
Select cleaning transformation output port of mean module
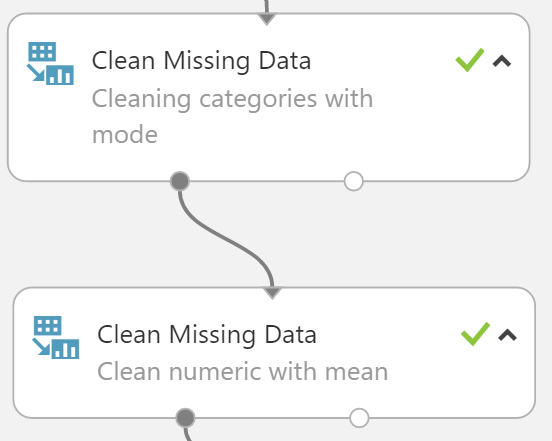(359, 418)
